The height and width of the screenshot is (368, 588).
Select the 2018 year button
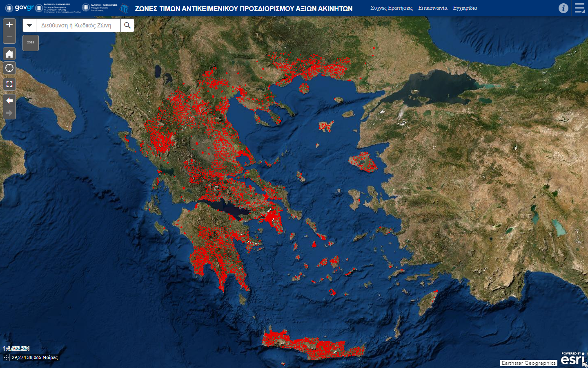[31, 43]
